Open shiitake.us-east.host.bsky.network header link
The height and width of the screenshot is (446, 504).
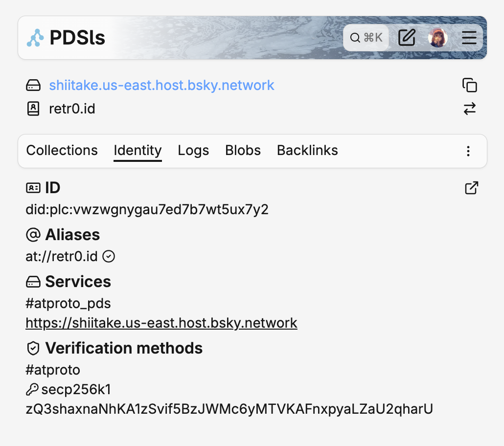coord(161,85)
